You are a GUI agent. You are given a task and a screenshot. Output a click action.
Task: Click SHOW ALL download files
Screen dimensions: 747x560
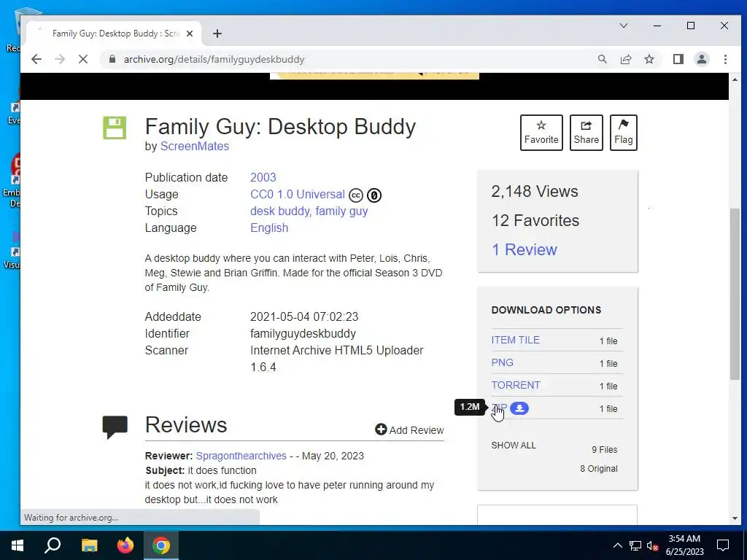[x=513, y=446]
